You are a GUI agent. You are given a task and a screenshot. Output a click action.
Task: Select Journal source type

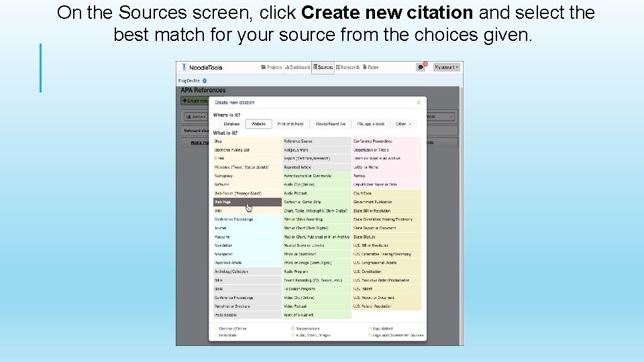[x=248, y=228]
